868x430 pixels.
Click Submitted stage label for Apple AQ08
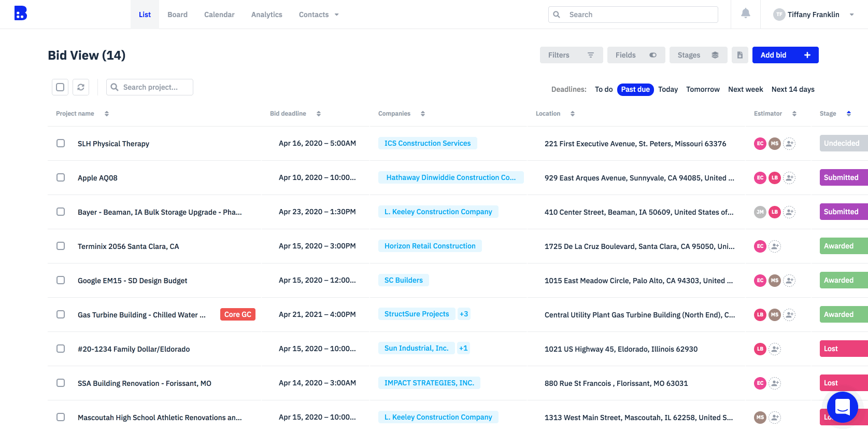[844, 177]
